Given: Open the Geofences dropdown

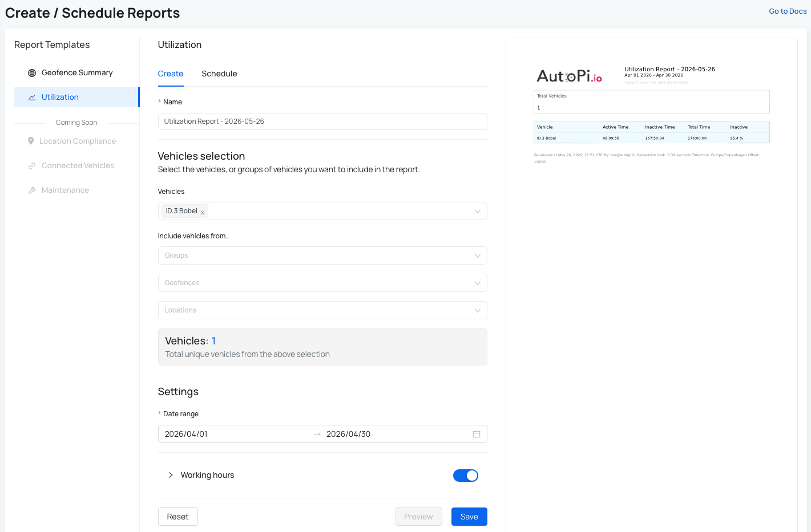Looking at the screenshot, I should (x=322, y=283).
